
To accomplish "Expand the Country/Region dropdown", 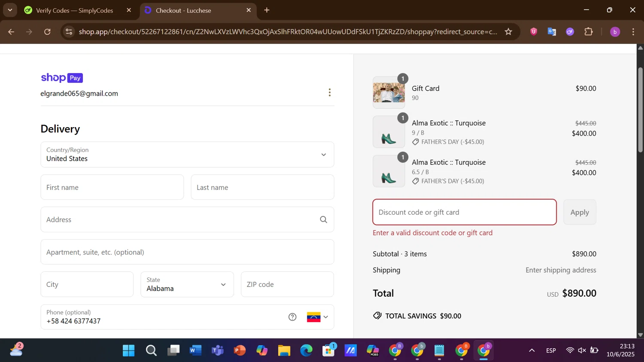I will pyautogui.click(x=187, y=155).
